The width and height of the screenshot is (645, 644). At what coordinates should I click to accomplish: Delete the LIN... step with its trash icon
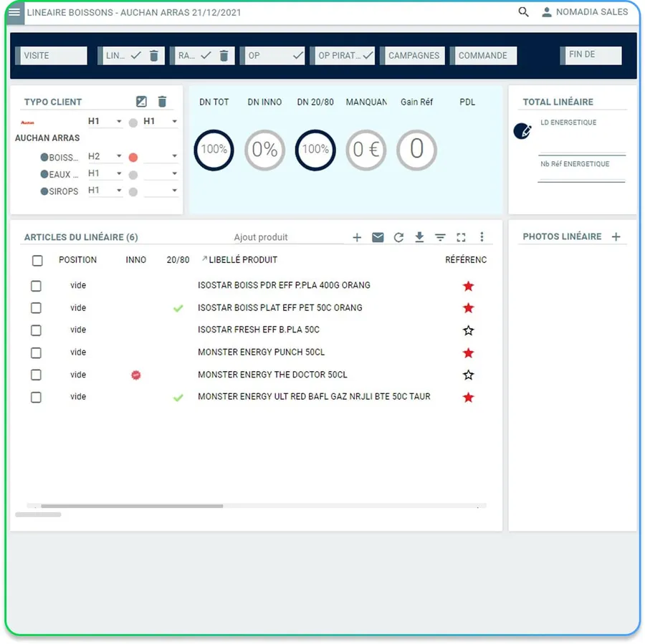pyautogui.click(x=154, y=56)
